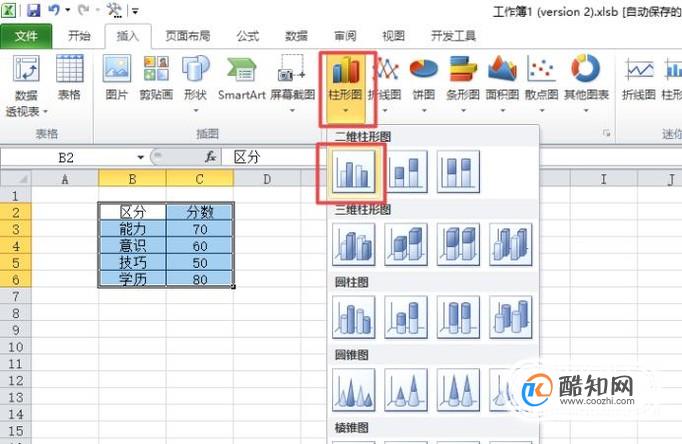Switch to Home (开始) tab
The image size is (682, 444).
(79, 36)
